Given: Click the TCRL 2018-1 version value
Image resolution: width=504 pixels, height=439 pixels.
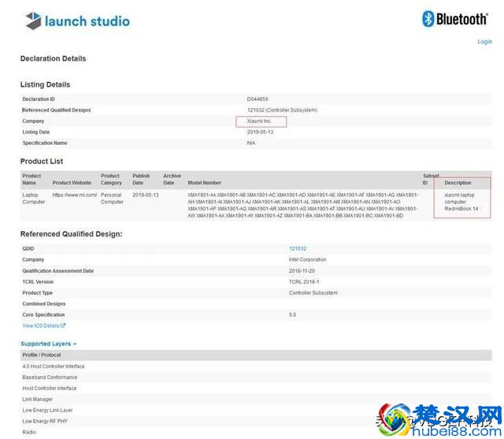Looking at the screenshot, I should click(304, 281).
